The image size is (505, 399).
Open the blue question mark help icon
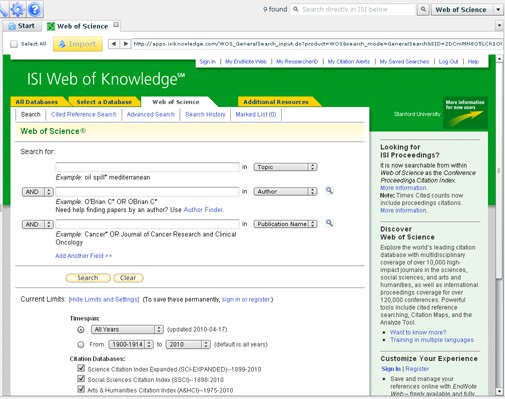(x=35, y=9)
